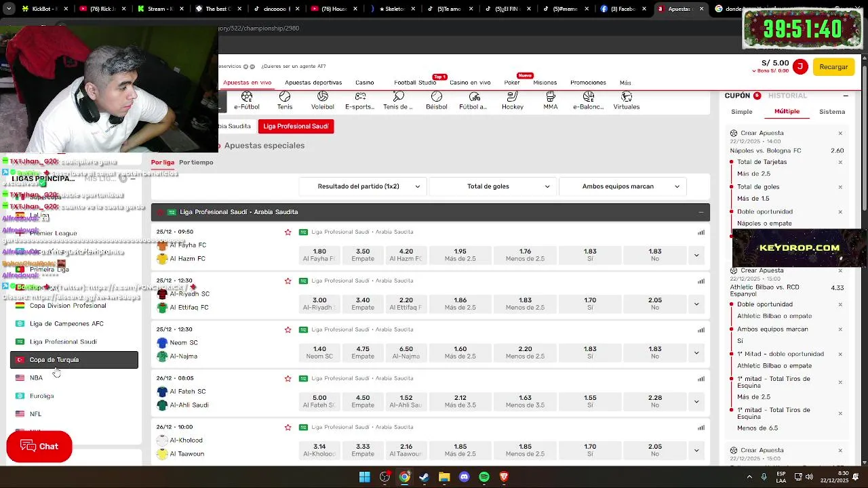The width and height of the screenshot is (868, 488).
Task: Favorite the Al Fateh SC match star
Action: (x=288, y=378)
